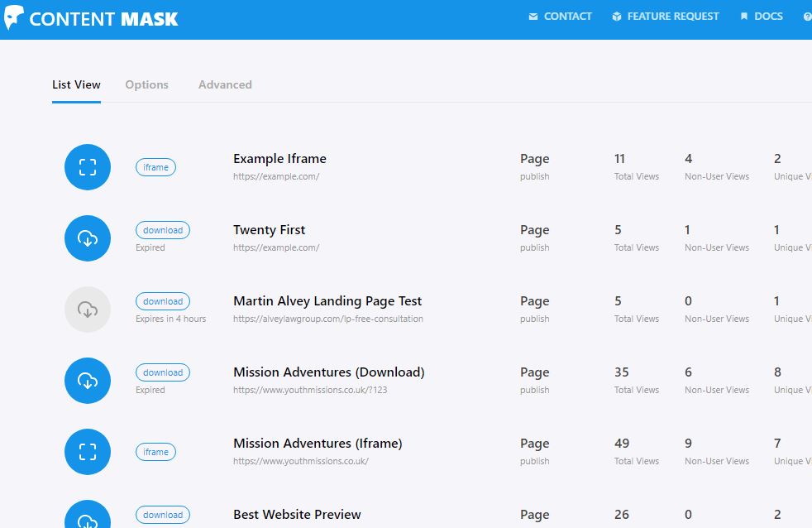The height and width of the screenshot is (528, 812).
Task: Open the Twenty First title
Action: 270,229
